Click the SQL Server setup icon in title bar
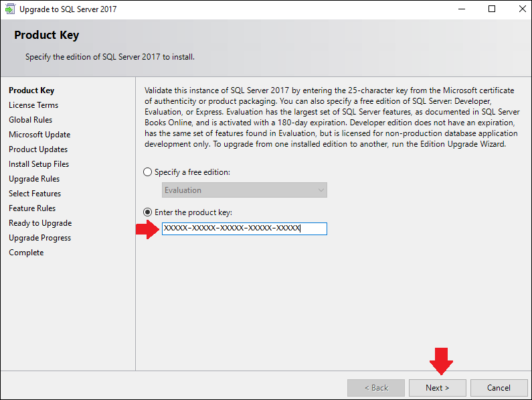532x400 pixels. 10,9
